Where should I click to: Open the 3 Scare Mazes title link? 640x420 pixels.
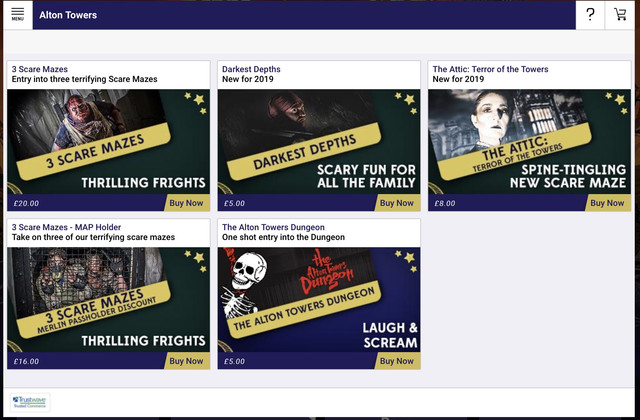[x=40, y=69]
